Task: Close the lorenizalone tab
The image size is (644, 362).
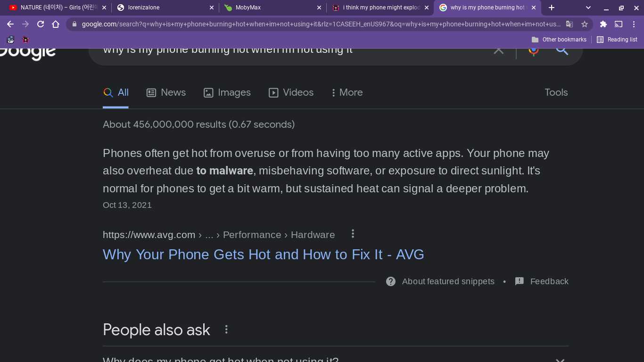Action: point(211,8)
